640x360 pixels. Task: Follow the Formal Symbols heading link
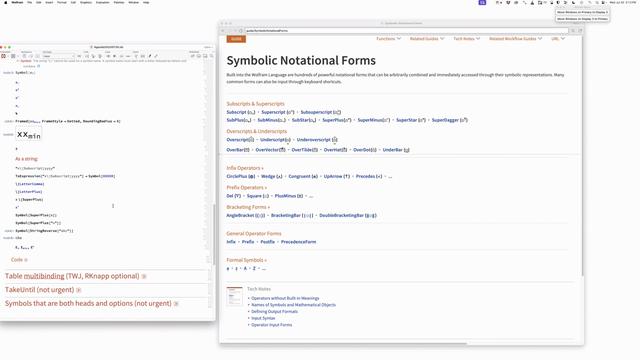pyautogui.click(x=247, y=260)
